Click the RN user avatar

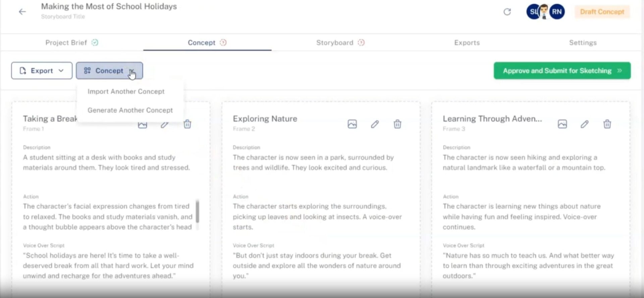point(557,12)
